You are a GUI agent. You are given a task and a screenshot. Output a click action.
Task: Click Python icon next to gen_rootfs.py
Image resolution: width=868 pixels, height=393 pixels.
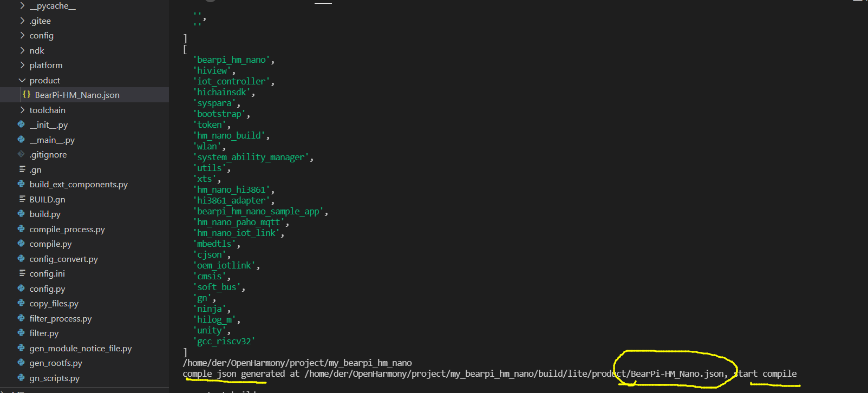click(21, 363)
